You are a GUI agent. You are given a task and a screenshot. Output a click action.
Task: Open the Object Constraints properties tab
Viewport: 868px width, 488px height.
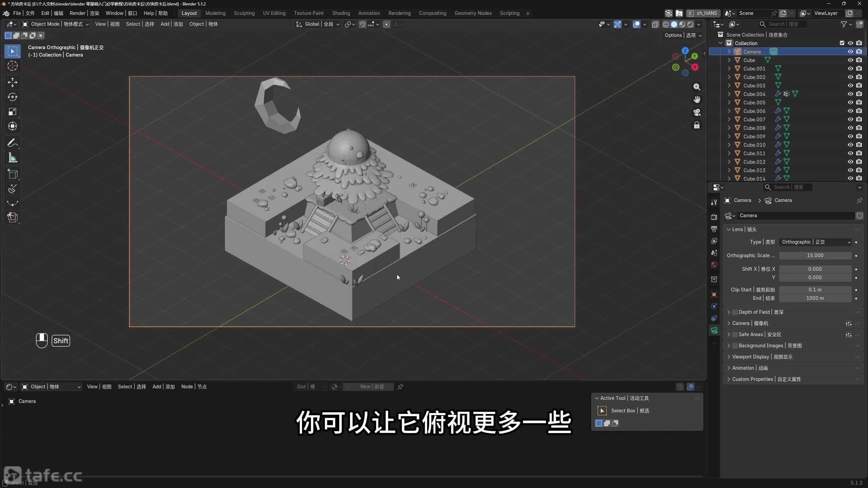pos(714,318)
